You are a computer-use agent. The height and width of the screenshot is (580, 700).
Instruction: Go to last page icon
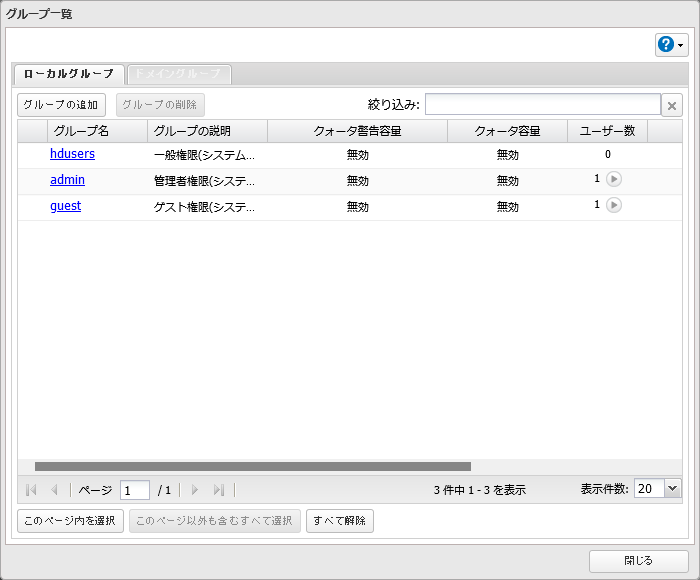(x=219, y=490)
